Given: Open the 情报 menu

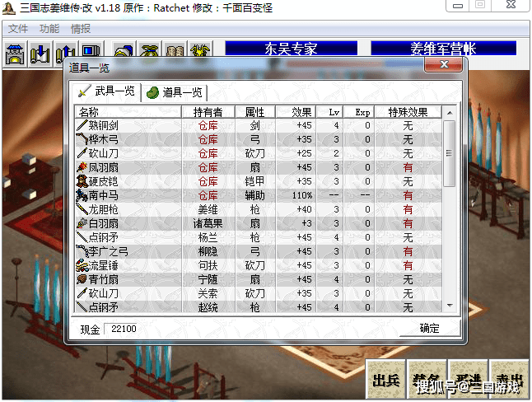Looking at the screenshot, I should pos(81,29).
